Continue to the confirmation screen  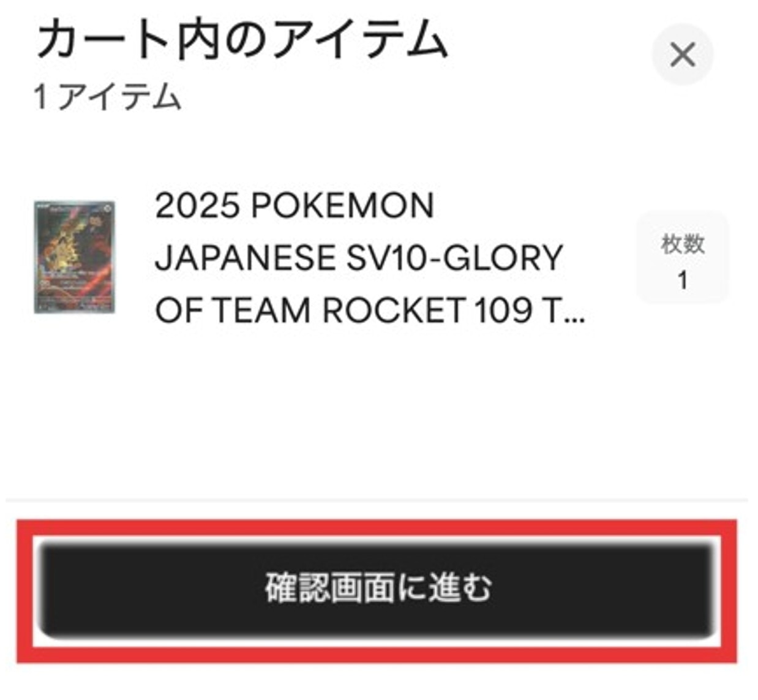click(x=377, y=589)
